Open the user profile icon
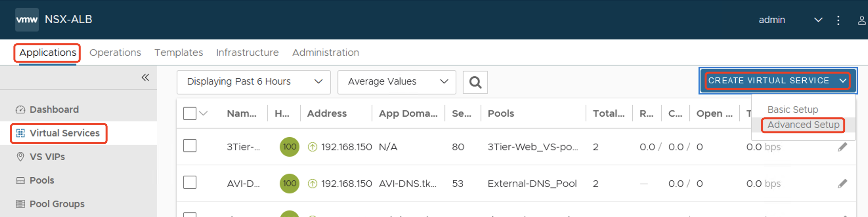This screenshot has height=217, width=868. coord(861,20)
